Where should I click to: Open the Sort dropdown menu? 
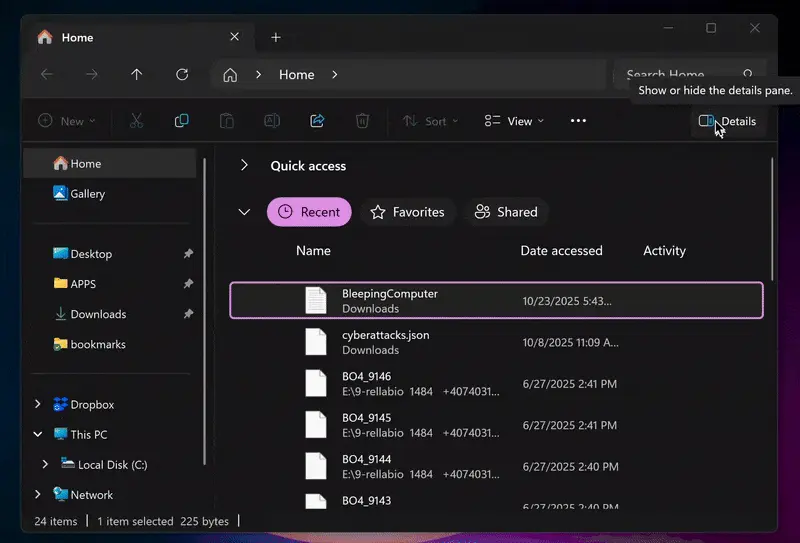430,121
